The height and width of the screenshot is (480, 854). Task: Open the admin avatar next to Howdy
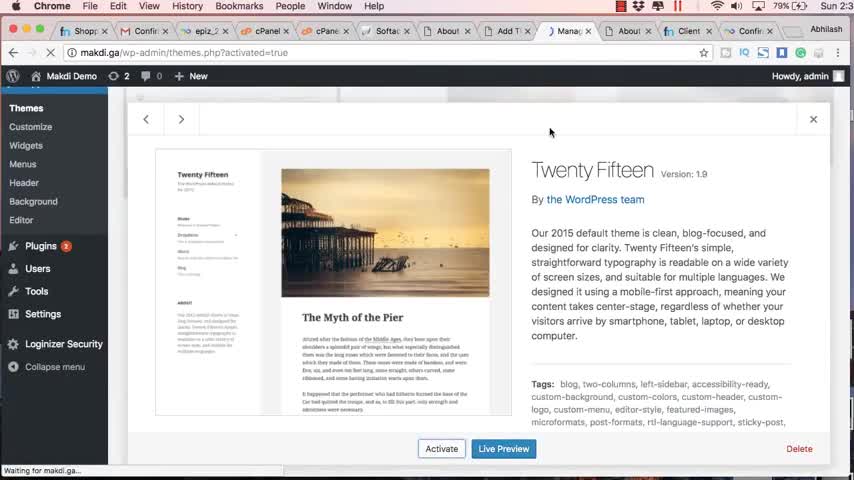[x=839, y=76]
